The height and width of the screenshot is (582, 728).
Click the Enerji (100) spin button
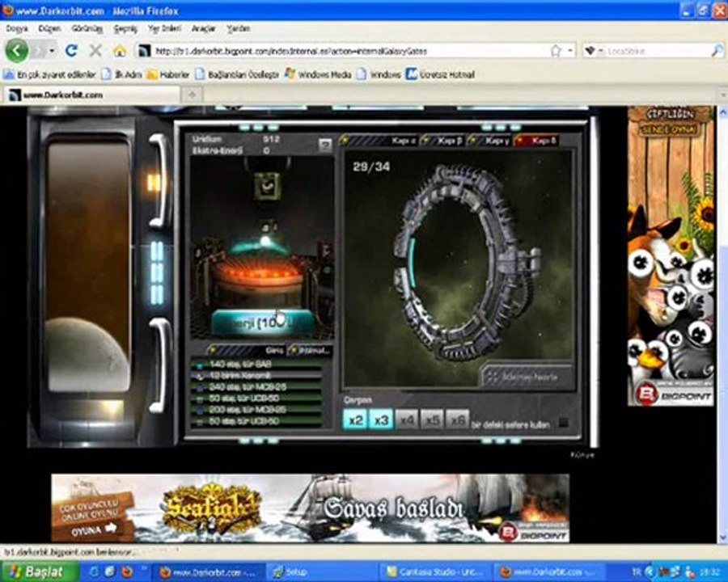[263, 323]
